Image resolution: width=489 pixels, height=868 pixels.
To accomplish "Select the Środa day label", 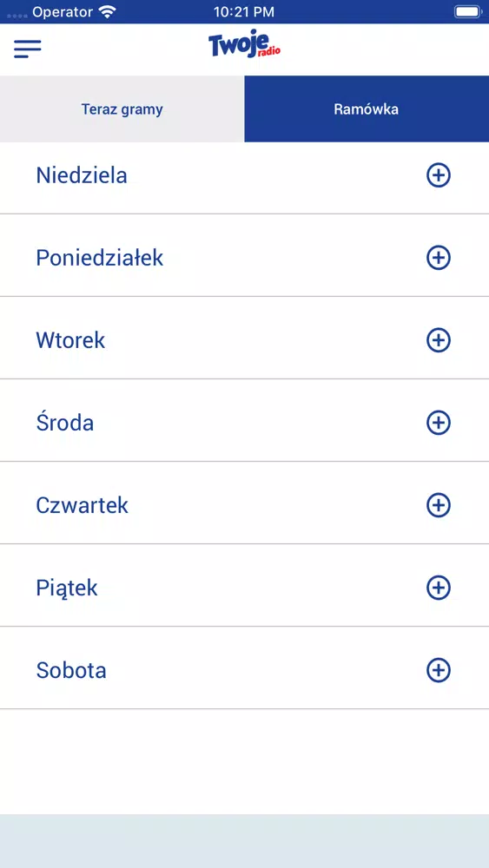I will tap(65, 423).
